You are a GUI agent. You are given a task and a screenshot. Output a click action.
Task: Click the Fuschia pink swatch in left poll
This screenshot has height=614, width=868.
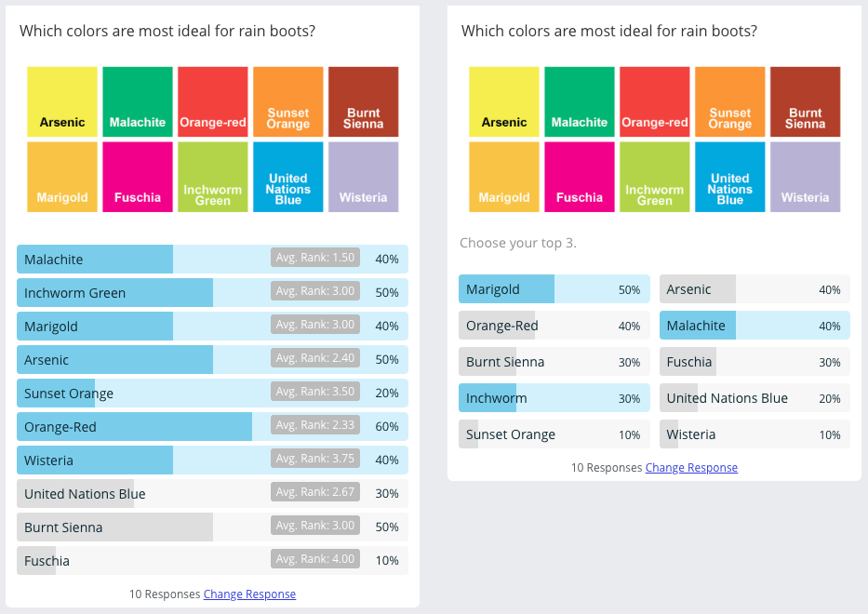138,177
